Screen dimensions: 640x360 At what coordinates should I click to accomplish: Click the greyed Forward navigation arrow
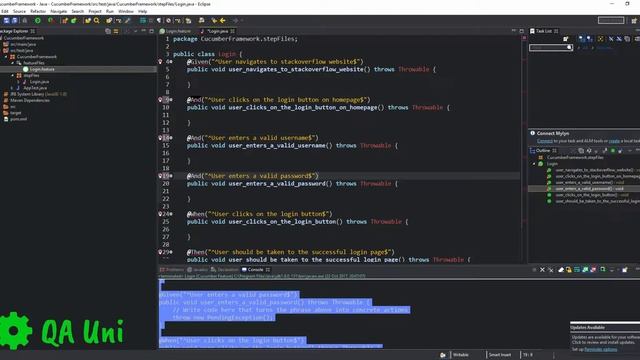click(x=236, y=20)
